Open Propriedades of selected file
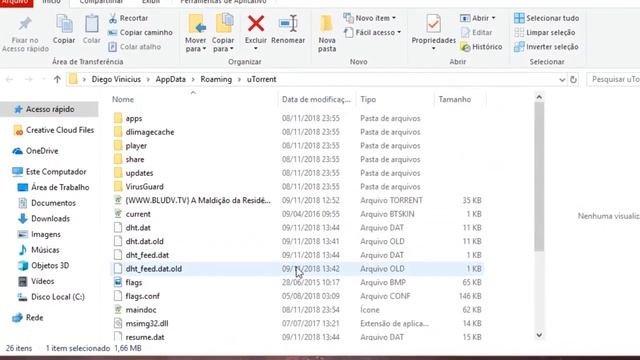640x360 pixels. 433,32
